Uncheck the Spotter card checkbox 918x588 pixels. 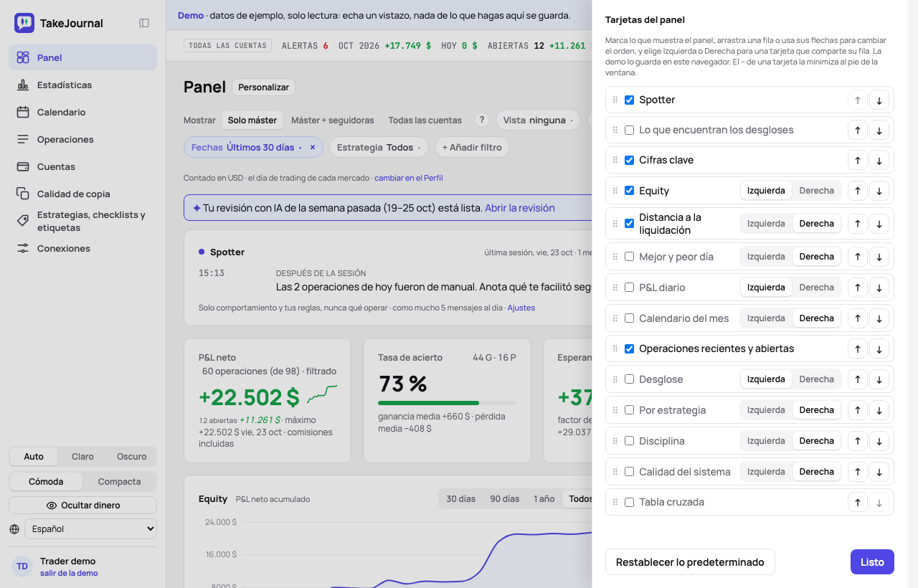629,100
